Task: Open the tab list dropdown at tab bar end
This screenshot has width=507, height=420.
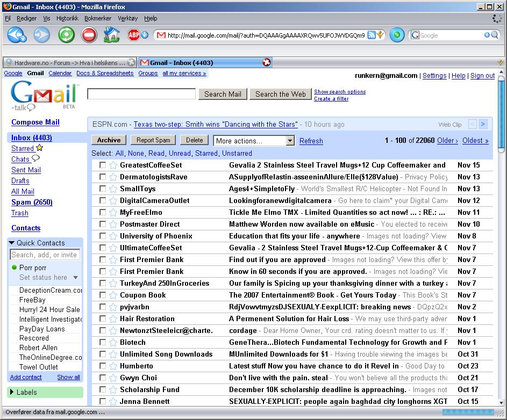Action: click(x=500, y=62)
